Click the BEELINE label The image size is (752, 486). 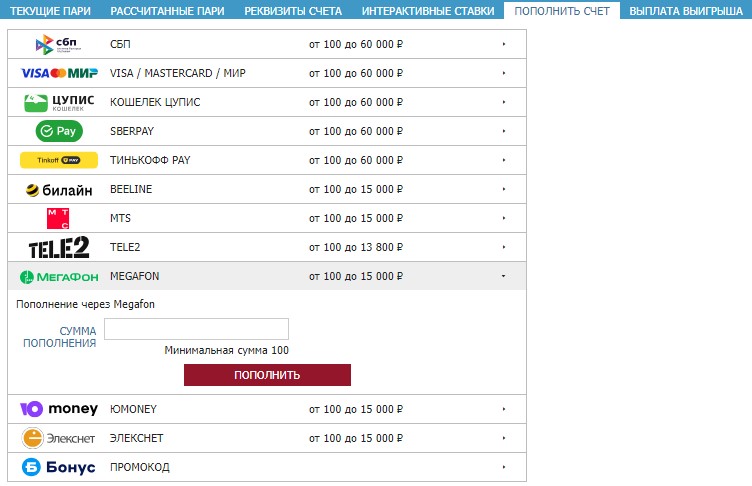click(x=131, y=189)
